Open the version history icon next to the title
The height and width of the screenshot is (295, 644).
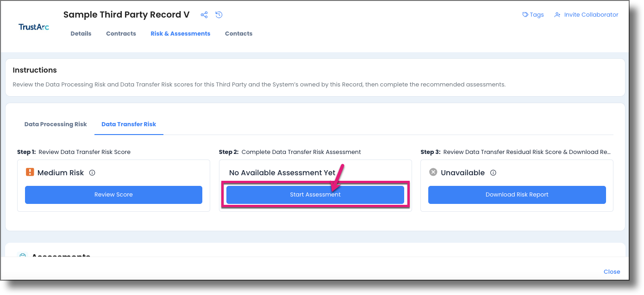coord(219,14)
